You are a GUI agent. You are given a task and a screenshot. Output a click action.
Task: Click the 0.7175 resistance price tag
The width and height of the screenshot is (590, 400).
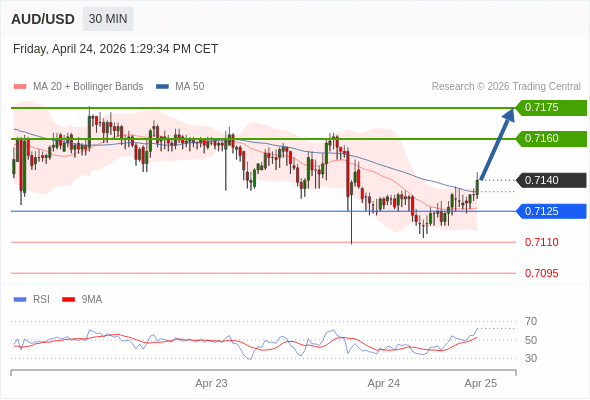[551, 108]
